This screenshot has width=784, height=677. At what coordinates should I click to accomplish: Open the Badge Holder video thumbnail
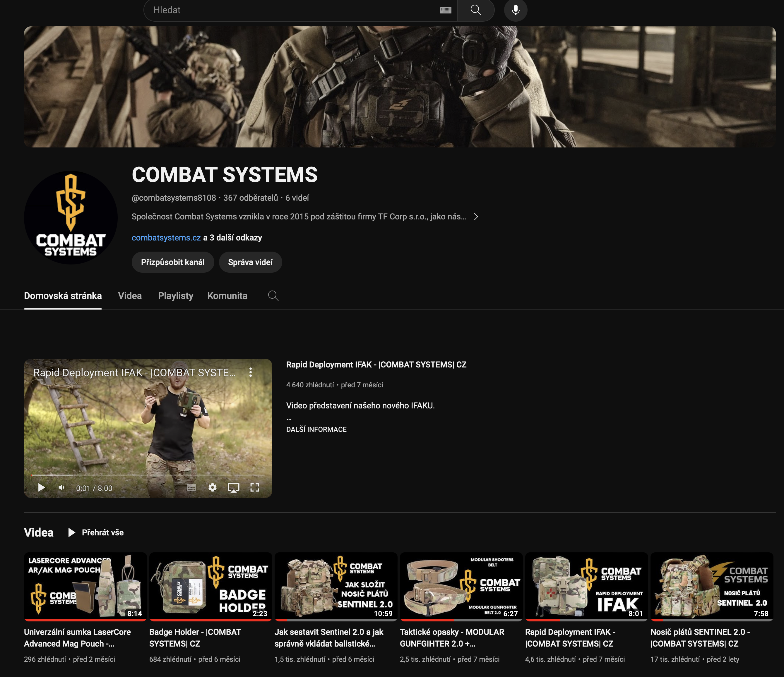[x=210, y=587]
